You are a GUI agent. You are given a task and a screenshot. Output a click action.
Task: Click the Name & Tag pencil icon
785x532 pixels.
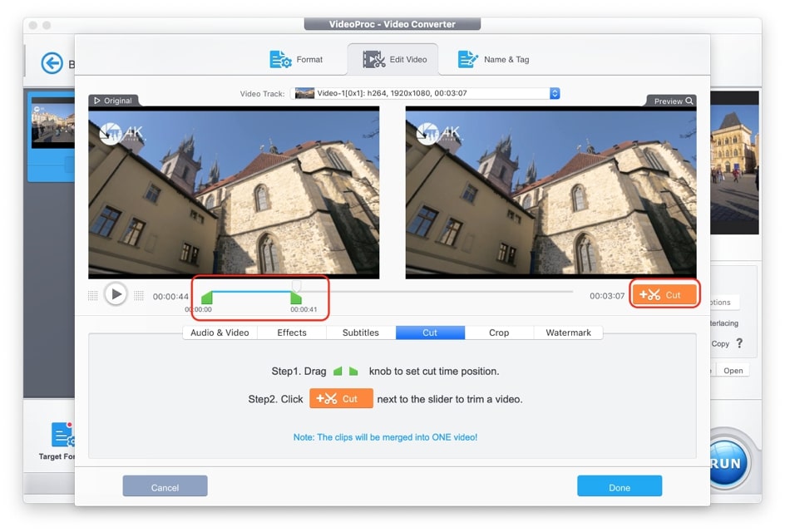[467, 60]
